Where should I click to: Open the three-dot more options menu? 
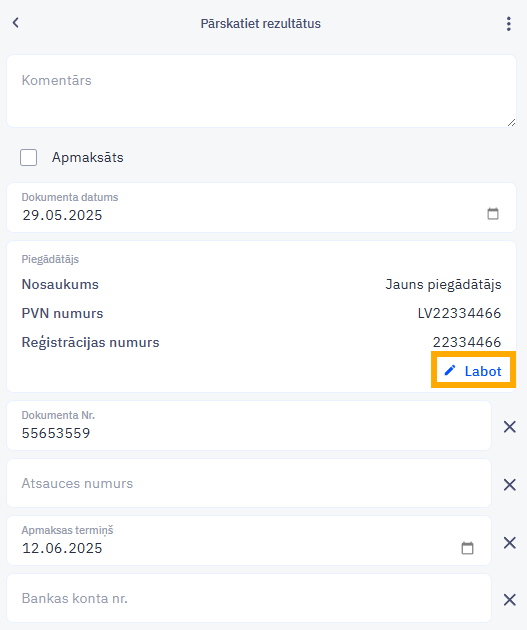[x=509, y=24]
